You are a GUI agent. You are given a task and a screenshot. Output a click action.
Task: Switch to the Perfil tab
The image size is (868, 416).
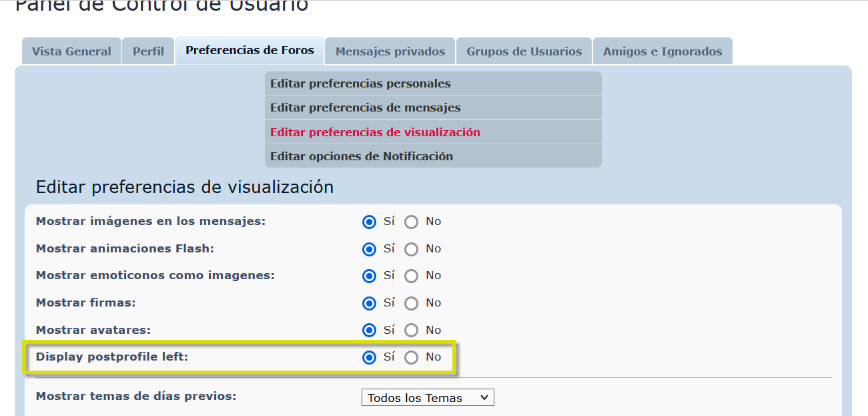click(x=148, y=51)
